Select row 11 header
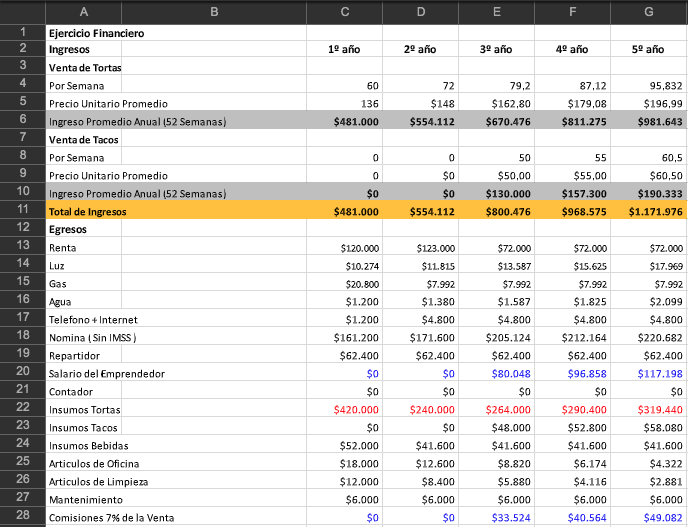688x527 pixels. pyautogui.click(x=23, y=209)
